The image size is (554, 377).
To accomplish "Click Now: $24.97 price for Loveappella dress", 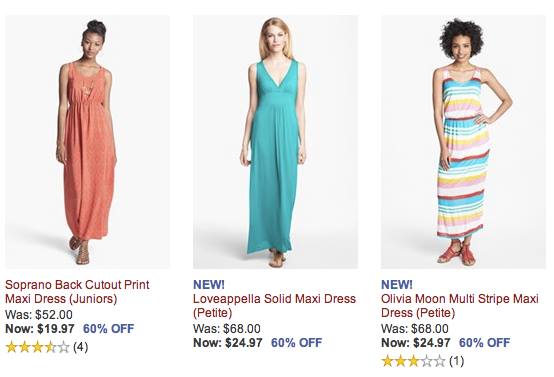I will click(228, 342).
